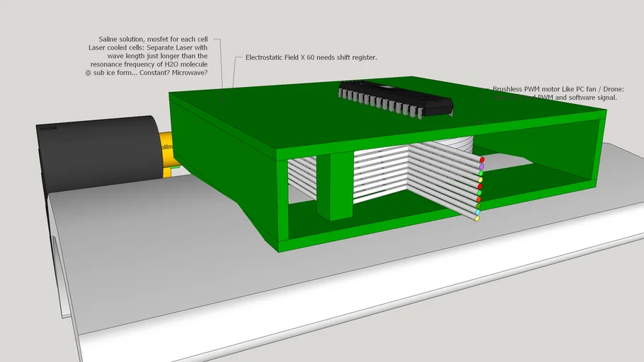Screen dimensions: 644x362
Task: Pick the bottommost yellow rod tip
Action: click(x=477, y=218)
